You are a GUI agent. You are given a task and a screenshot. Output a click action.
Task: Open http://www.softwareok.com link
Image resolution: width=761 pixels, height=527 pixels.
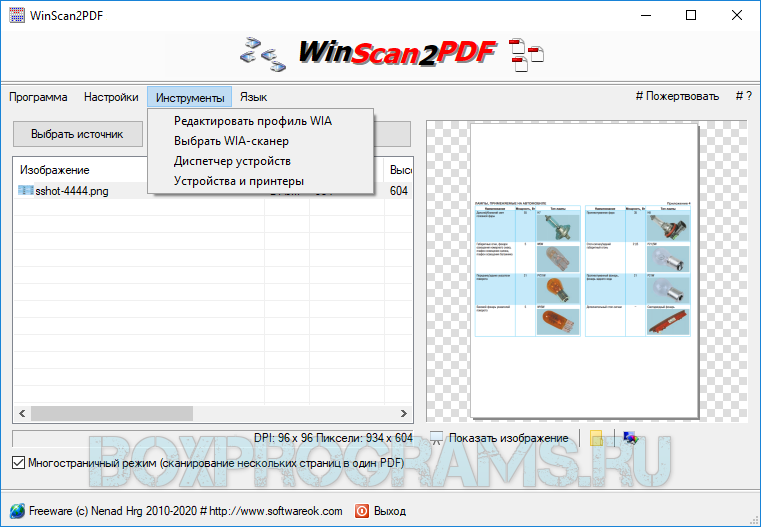click(276, 511)
